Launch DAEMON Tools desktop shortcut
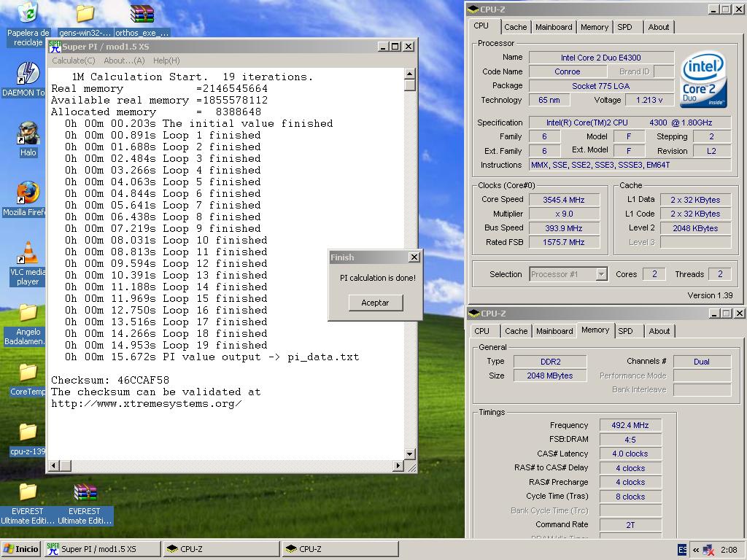The height and width of the screenshot is (560, 747). (x=28, y=73)
